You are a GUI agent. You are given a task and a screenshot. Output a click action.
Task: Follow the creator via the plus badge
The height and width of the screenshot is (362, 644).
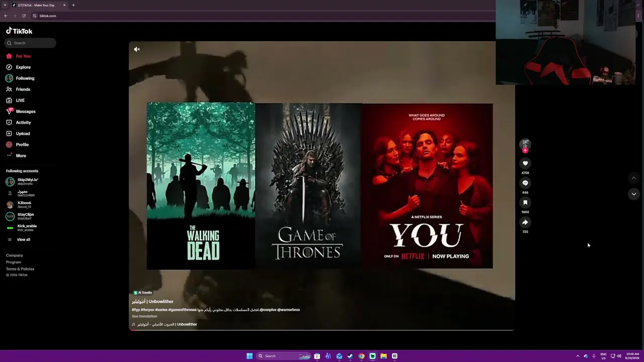pyautogui.click(x=525, y=150)
